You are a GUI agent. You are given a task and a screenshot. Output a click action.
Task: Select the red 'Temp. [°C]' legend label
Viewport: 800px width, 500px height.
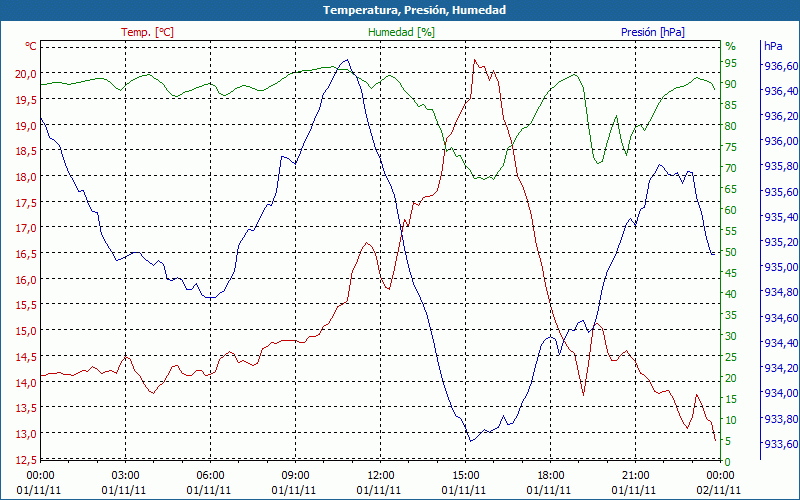pyautogui.click(x=147, y=32)
